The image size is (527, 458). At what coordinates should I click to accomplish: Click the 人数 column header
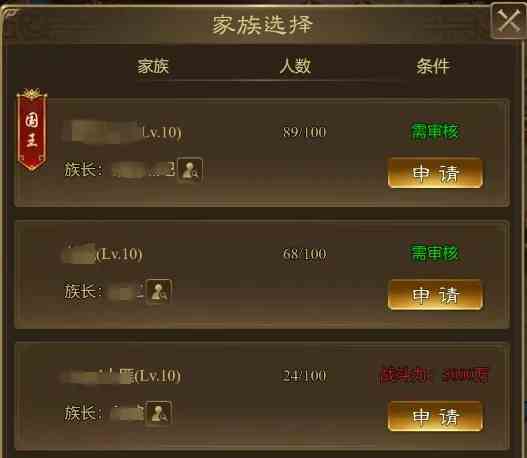coord(295,66)
